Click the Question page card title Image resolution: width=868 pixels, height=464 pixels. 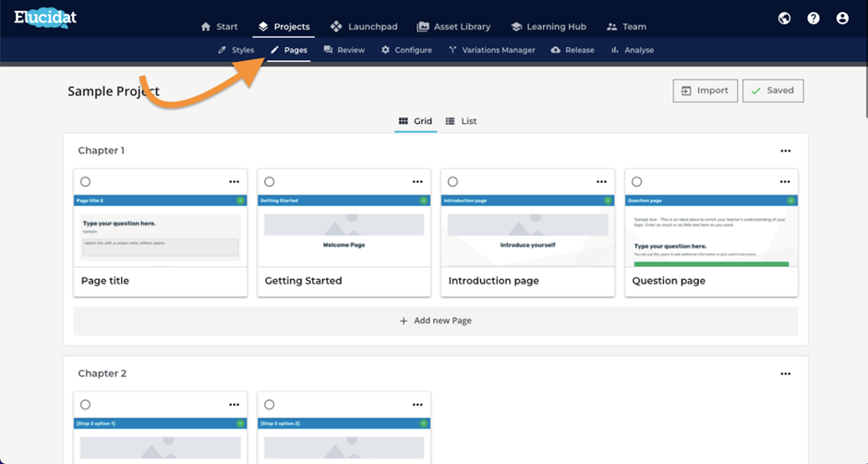tap(669, 280)
